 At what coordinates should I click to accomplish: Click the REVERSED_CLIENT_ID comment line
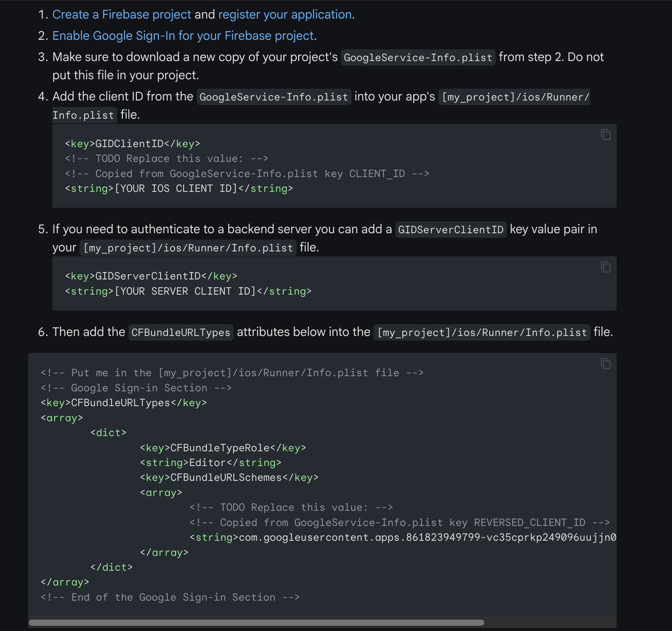tap(400, 523)
